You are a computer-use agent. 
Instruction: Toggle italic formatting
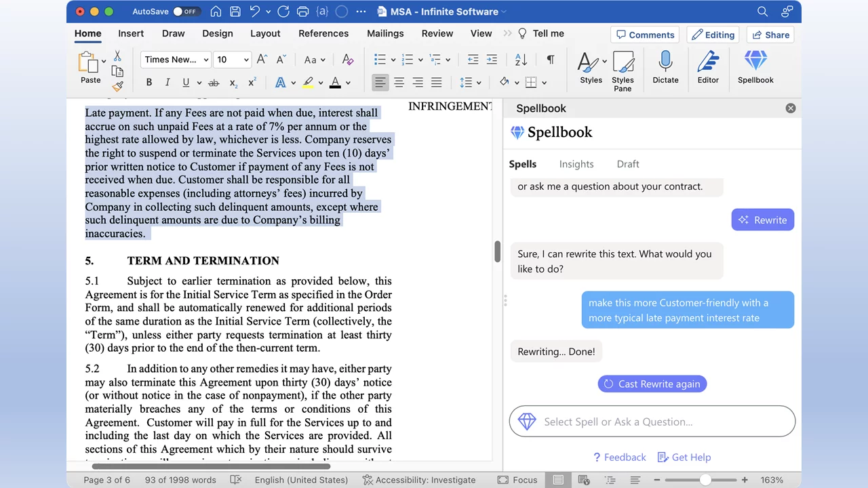point(167,83)
